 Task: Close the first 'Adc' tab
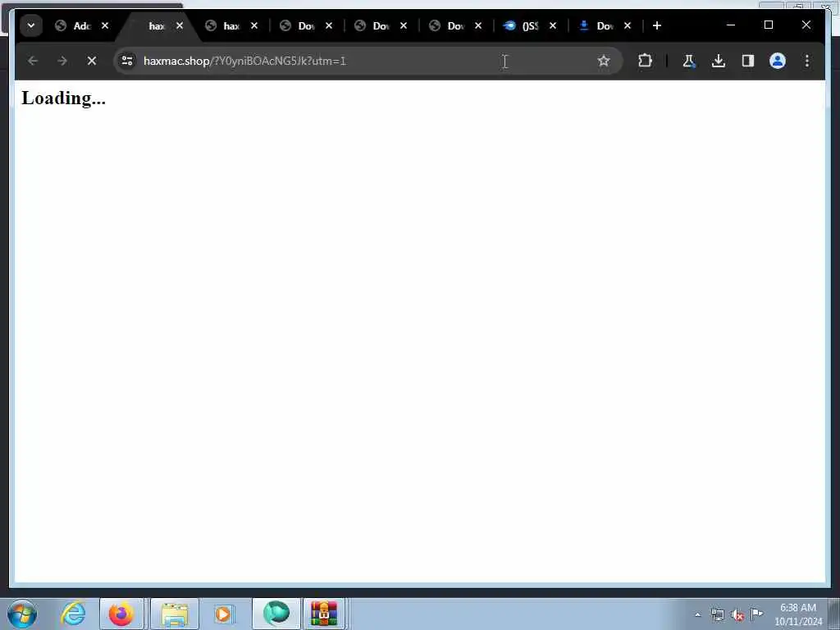click(x=105, y=25)
